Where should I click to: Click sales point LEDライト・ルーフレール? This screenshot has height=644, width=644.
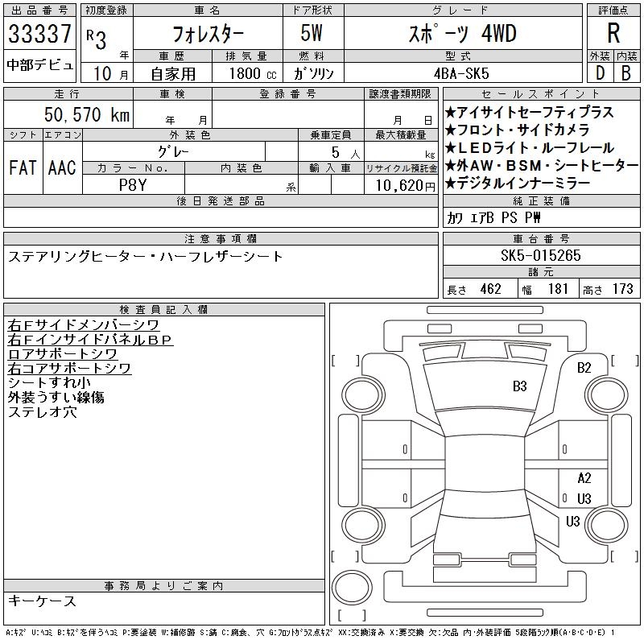(x=530, y=147)
